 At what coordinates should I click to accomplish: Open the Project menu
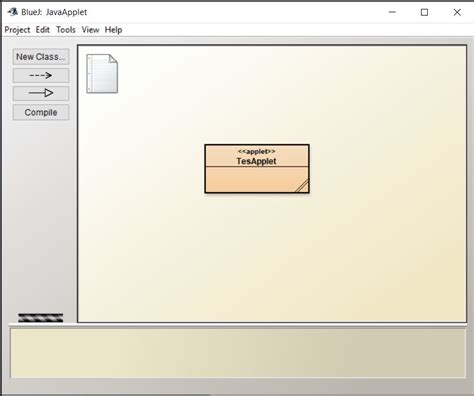(x=17, y=30)
